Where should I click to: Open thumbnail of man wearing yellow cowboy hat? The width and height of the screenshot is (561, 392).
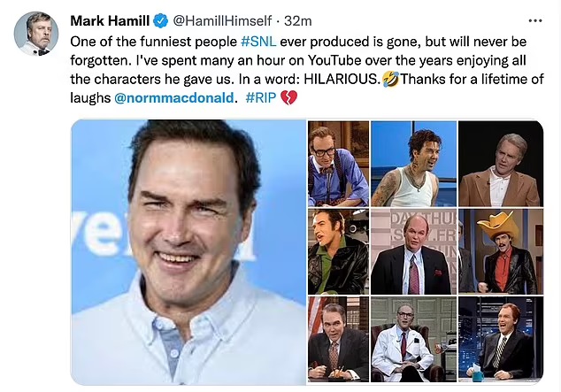pos(501,251)
